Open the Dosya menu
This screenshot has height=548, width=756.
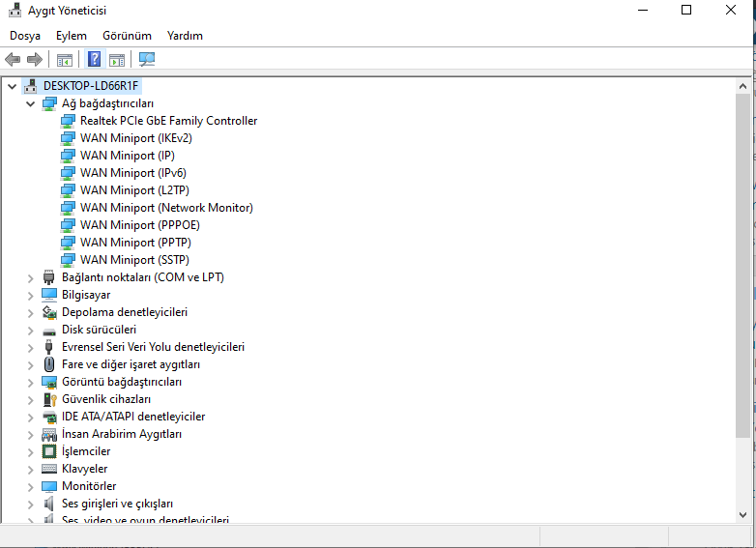click(25, 36)
